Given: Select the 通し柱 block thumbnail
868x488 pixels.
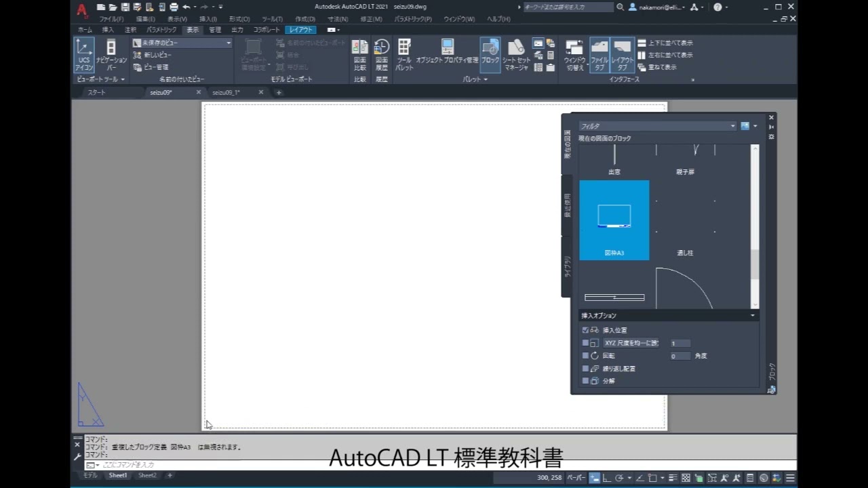Looking at the screenshot, I should (x=685, y=220).
